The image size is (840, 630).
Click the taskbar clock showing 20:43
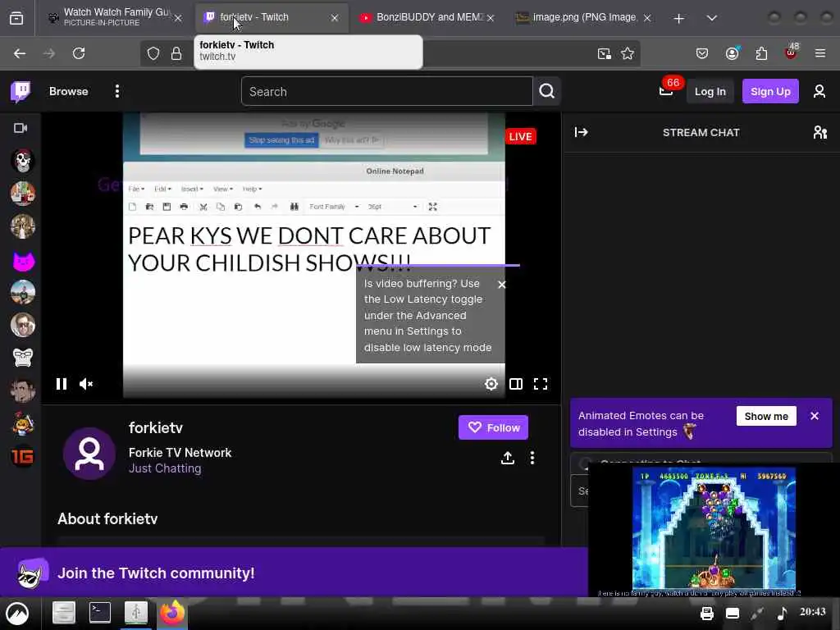click(x=813, y=611)
